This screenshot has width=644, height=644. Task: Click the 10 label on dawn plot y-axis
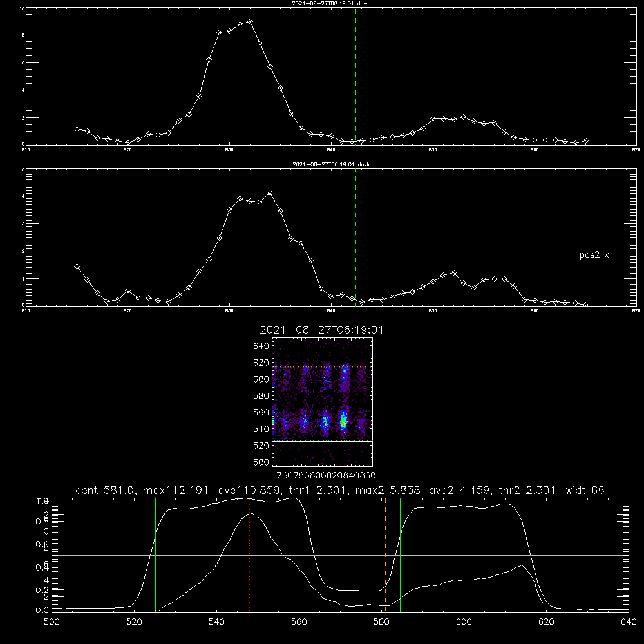click(x=22, y=8)
